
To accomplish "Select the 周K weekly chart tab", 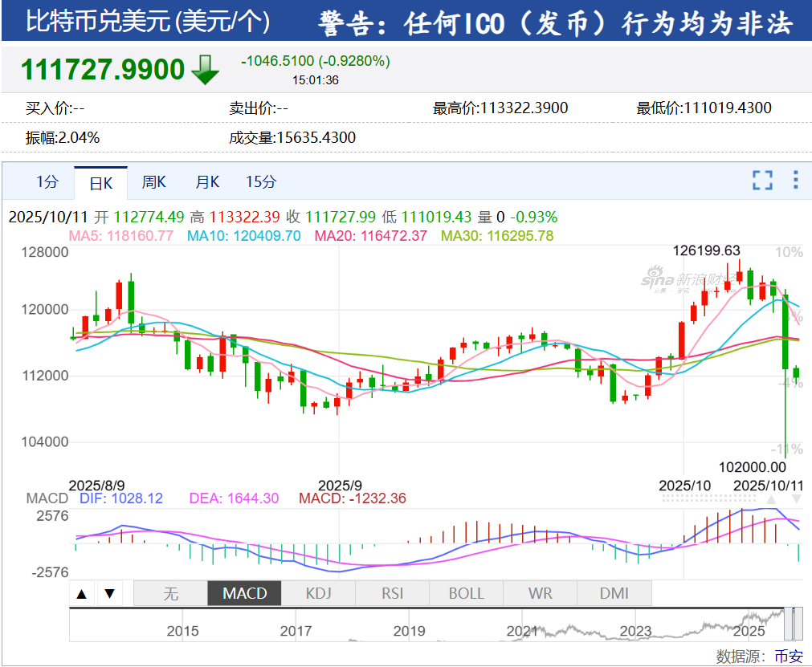I will coord(153,182).
